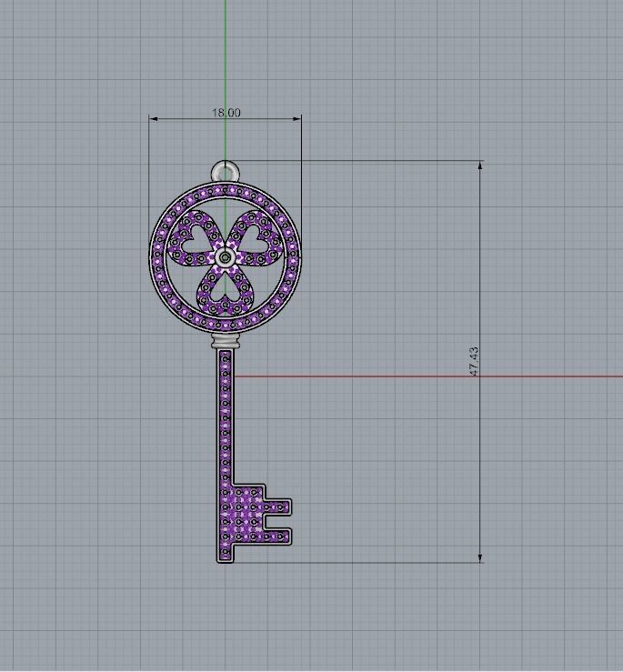This screenshot has height=672, width=623.
Task: Click the middle of the key shaft
Action: coord(225,418)
